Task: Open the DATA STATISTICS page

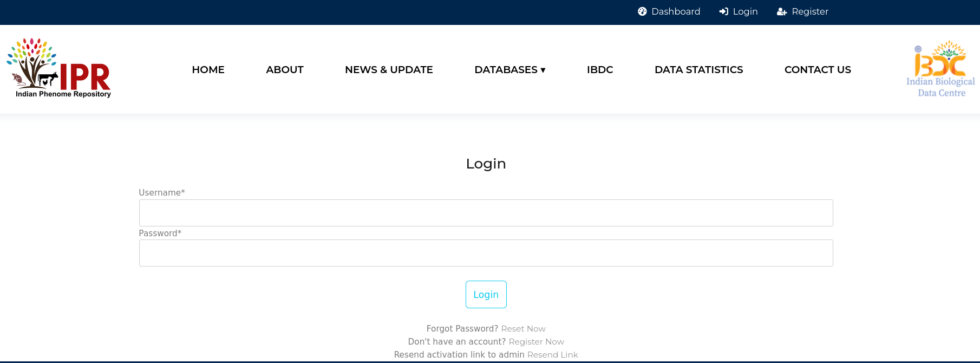Action: pos(698,70)
